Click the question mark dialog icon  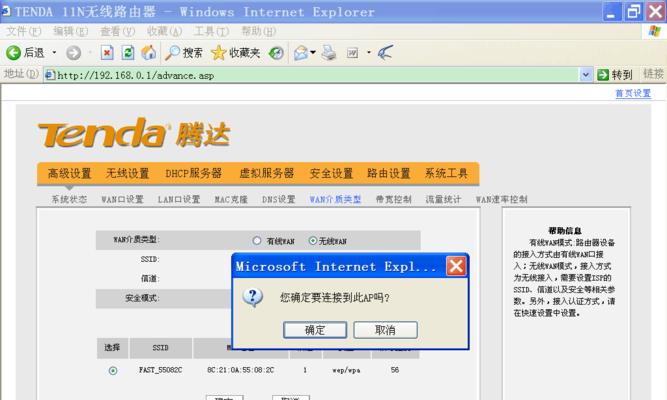click(x=253, y=297)
